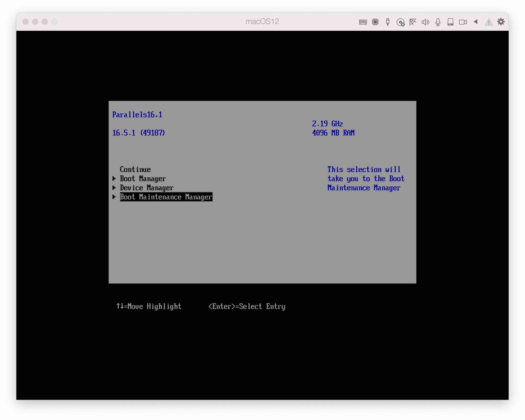Viewport: 525px width, 420px height.
Task: Select the Boot Maintenance Manager entry
Action: coord(166,197)
